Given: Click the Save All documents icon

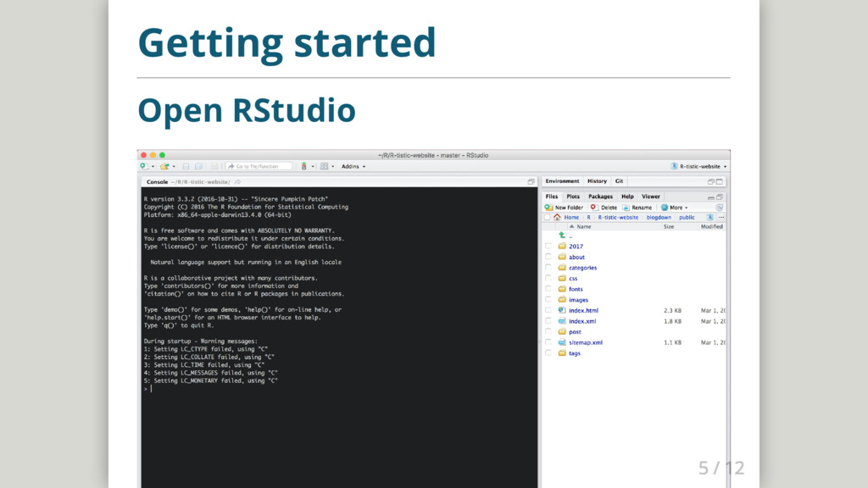Looking at the screenshot, I should 198,166.
